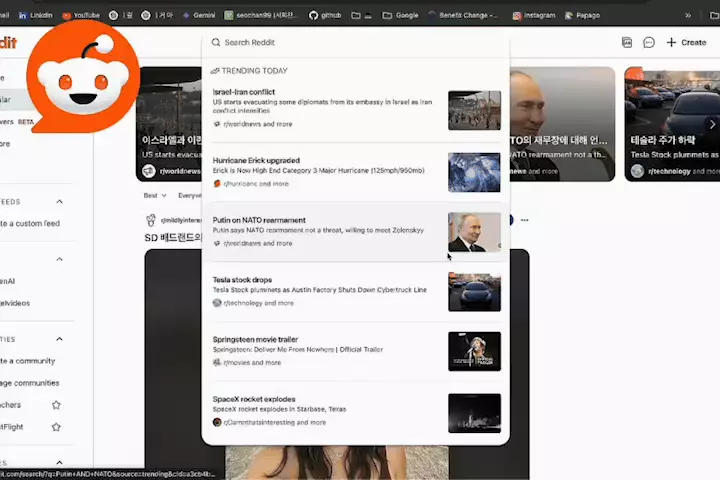Open the YouTube bookmark
Image resolution: width=720 pixels, height=480 pixels.
coord(81,15)
